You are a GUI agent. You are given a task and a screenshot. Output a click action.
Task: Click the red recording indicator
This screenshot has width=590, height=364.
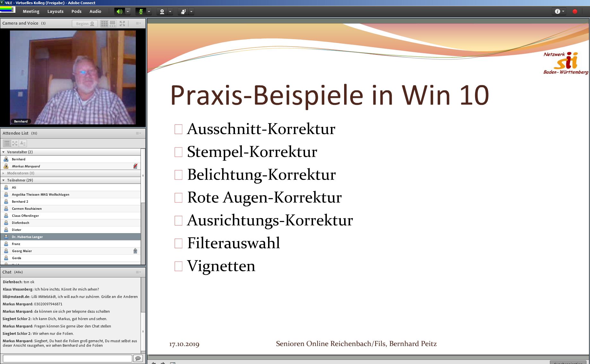[575, 12]
